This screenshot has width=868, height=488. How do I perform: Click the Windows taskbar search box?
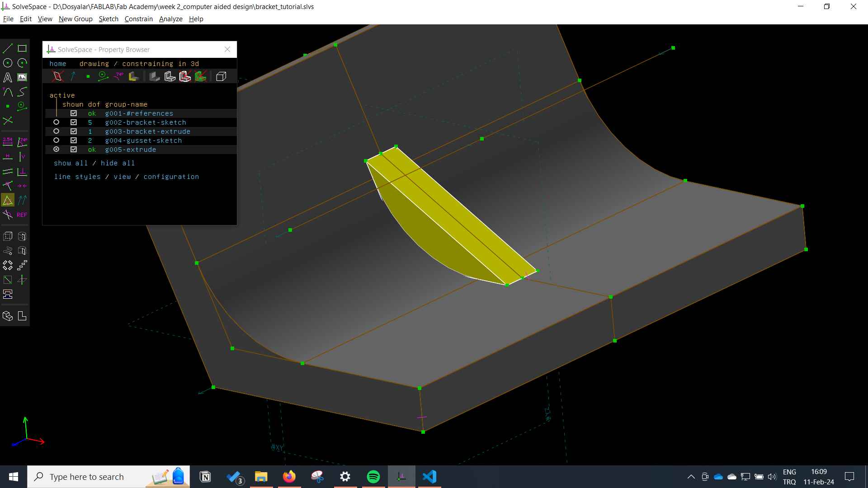(108, 477)
